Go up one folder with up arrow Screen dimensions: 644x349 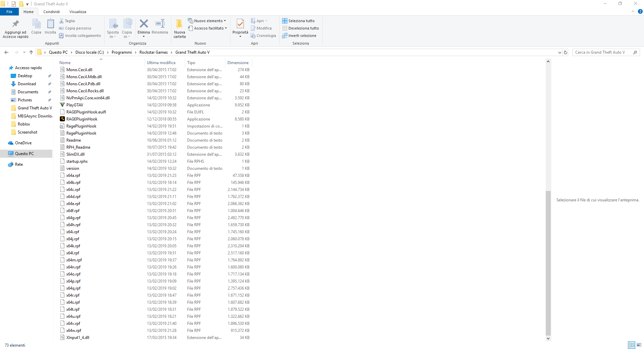coord(31,52)
